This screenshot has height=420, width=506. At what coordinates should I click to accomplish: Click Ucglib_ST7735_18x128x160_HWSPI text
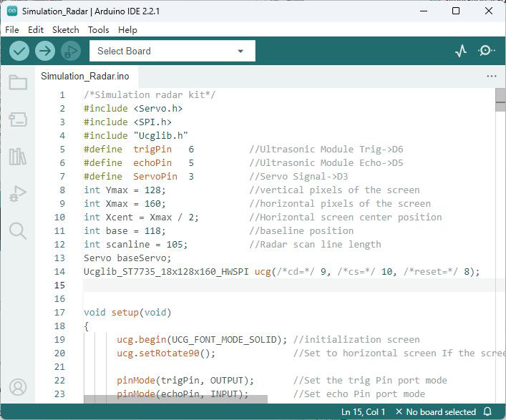(x=166, y=272)
